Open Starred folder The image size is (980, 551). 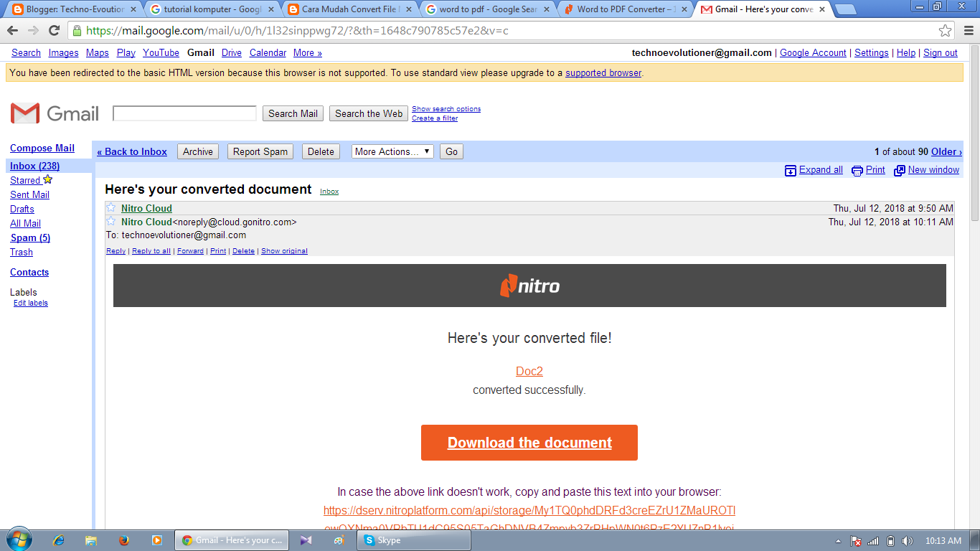coord(25,180)
